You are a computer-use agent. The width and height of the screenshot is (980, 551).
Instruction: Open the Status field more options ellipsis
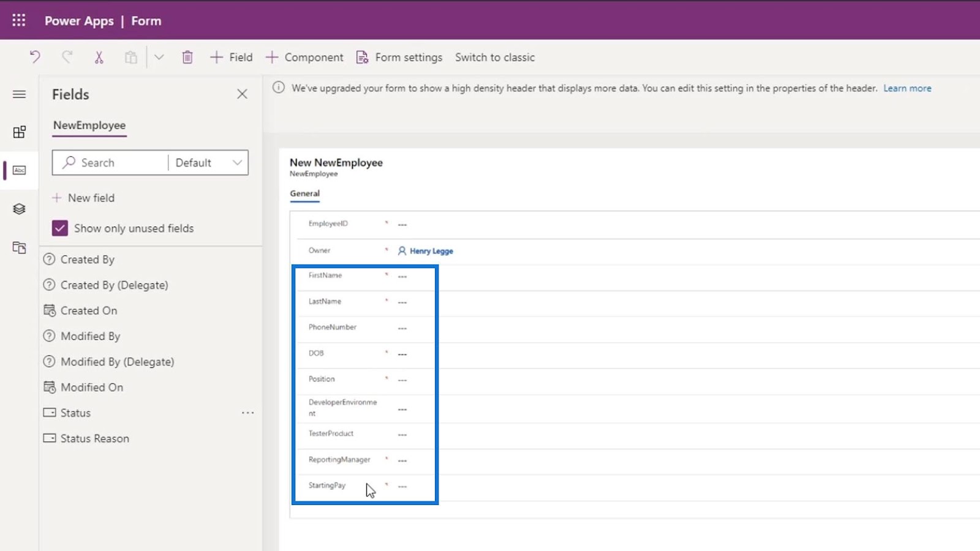247,413
